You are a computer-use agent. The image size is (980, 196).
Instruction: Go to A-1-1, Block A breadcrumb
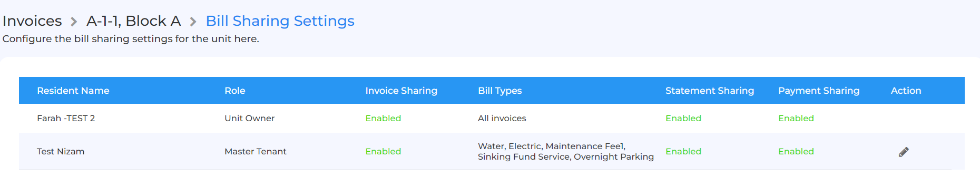(133, 21)
